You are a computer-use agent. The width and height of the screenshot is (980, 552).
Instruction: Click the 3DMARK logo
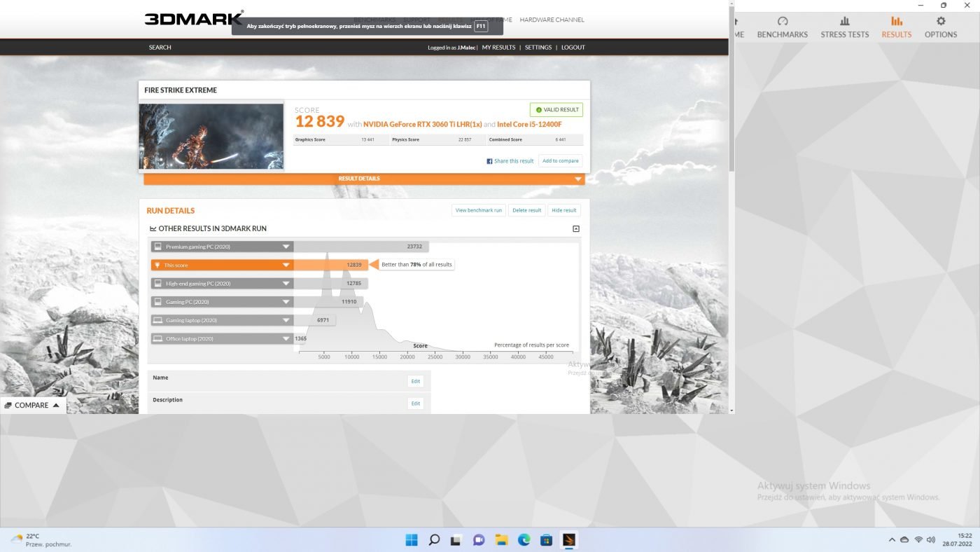194,18
